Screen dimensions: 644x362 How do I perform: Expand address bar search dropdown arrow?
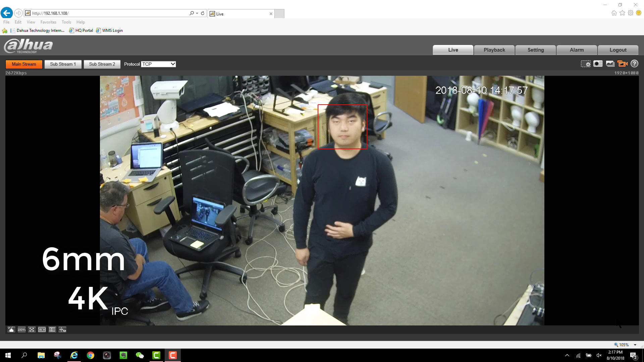[197, 13]
